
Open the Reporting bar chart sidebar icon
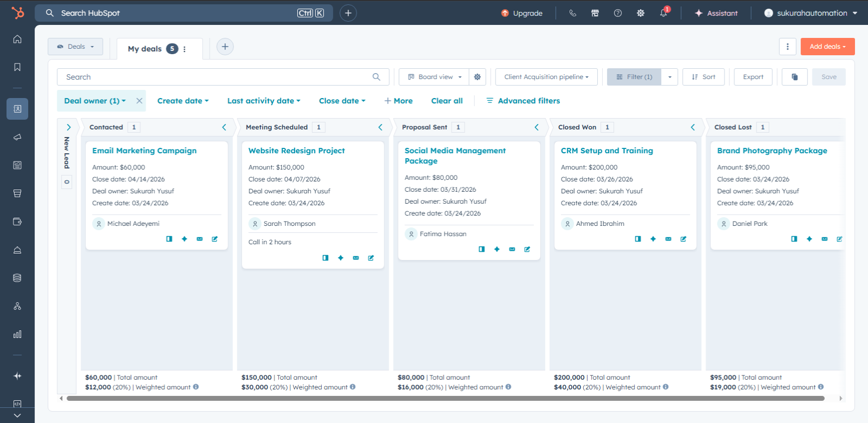coord(17,334)
